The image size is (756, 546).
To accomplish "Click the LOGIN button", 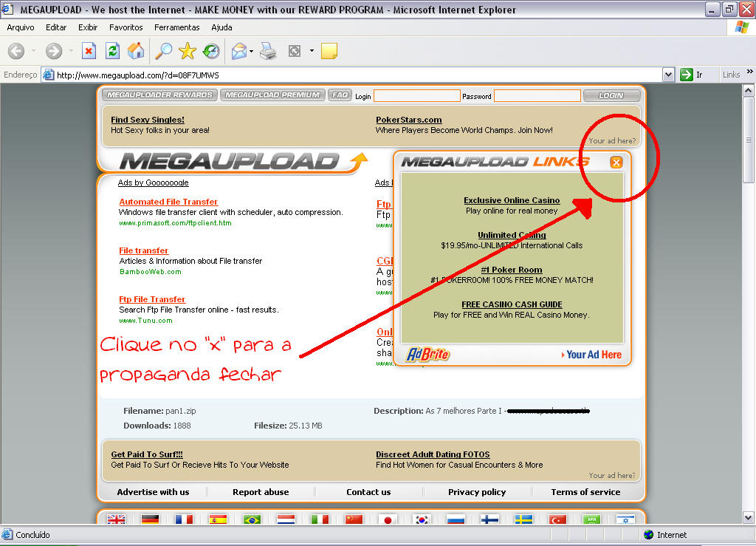I will click(x=611, y=95).
